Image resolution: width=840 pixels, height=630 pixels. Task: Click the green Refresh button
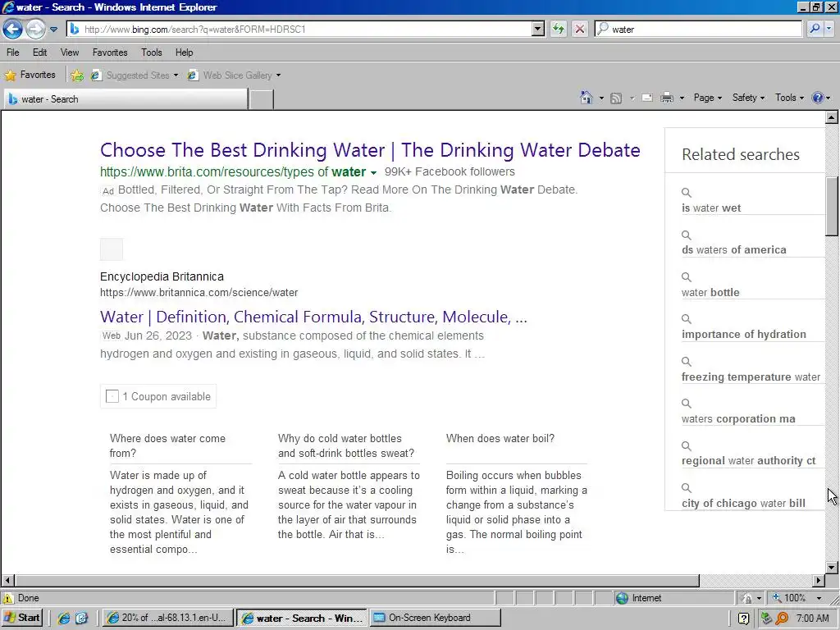[x=559, y=30]
